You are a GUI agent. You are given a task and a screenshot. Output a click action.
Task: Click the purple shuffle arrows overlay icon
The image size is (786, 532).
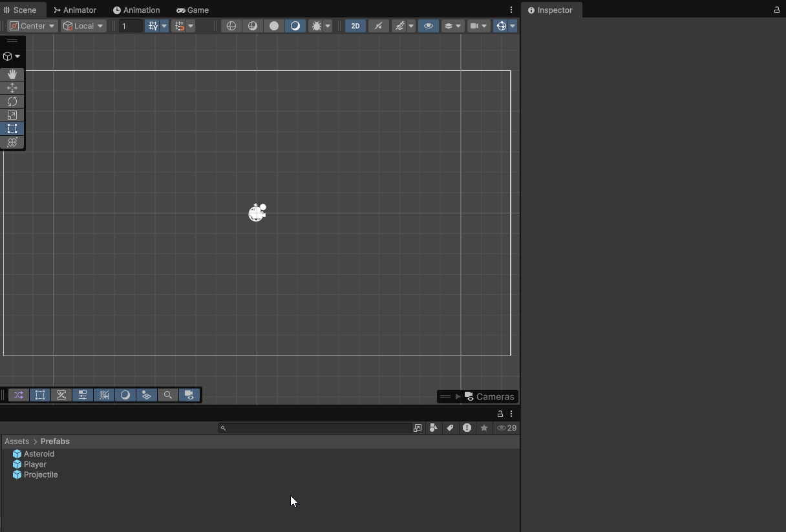coord(19,395)
